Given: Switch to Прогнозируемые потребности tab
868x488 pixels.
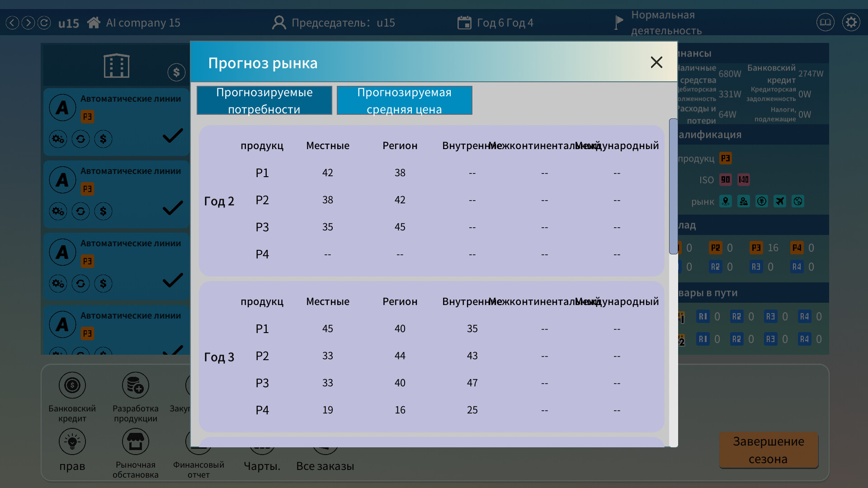Looking at the screenshot, I should pos(264,100).
